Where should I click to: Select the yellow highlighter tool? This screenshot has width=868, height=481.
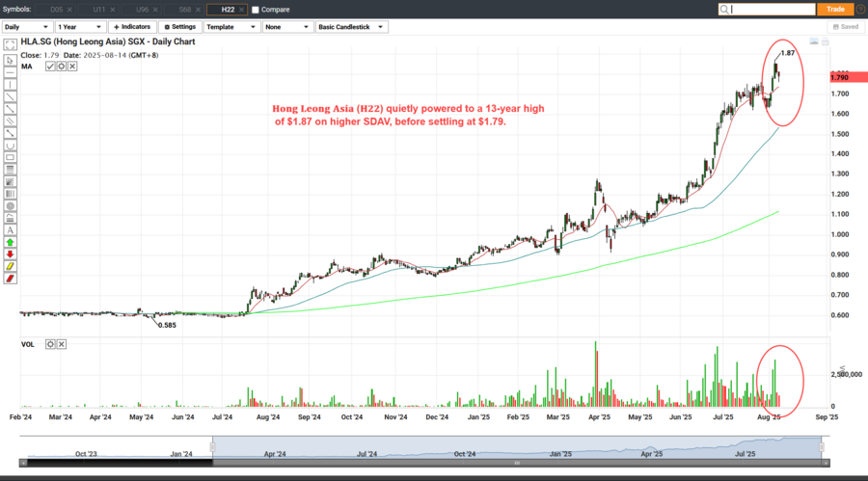[10, 267]
